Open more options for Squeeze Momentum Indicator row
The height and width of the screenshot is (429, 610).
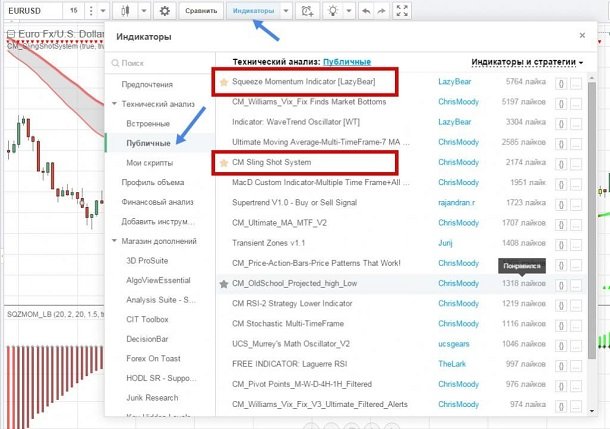[x=576, y=83]
